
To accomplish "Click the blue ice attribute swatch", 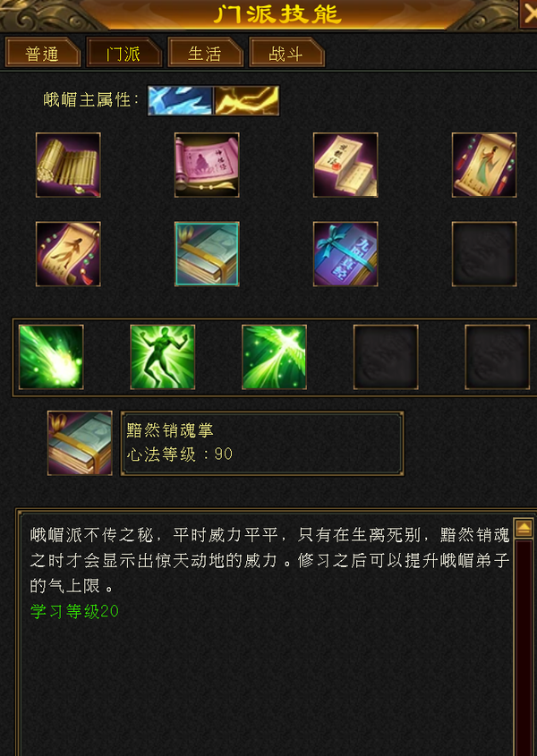I will [180, 101].
